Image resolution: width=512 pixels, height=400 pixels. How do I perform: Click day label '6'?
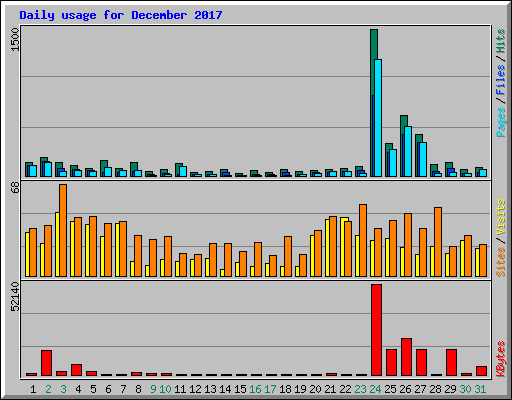point(108,389)
